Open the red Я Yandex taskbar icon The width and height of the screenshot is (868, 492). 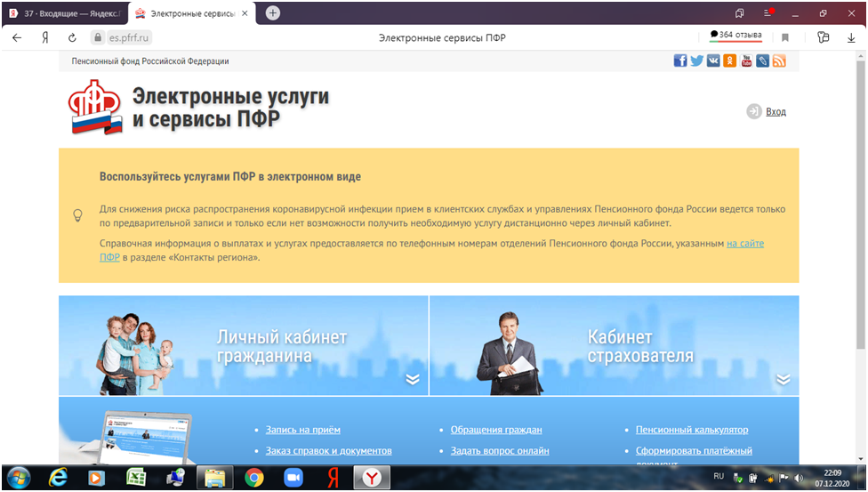[333, 478]
